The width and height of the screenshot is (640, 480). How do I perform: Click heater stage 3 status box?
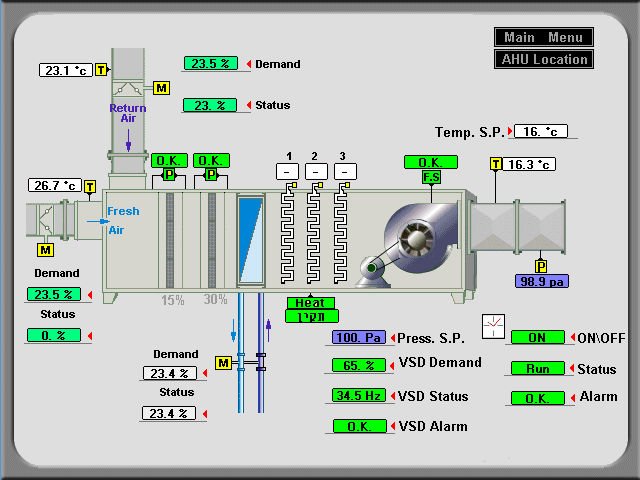(345, 172)
